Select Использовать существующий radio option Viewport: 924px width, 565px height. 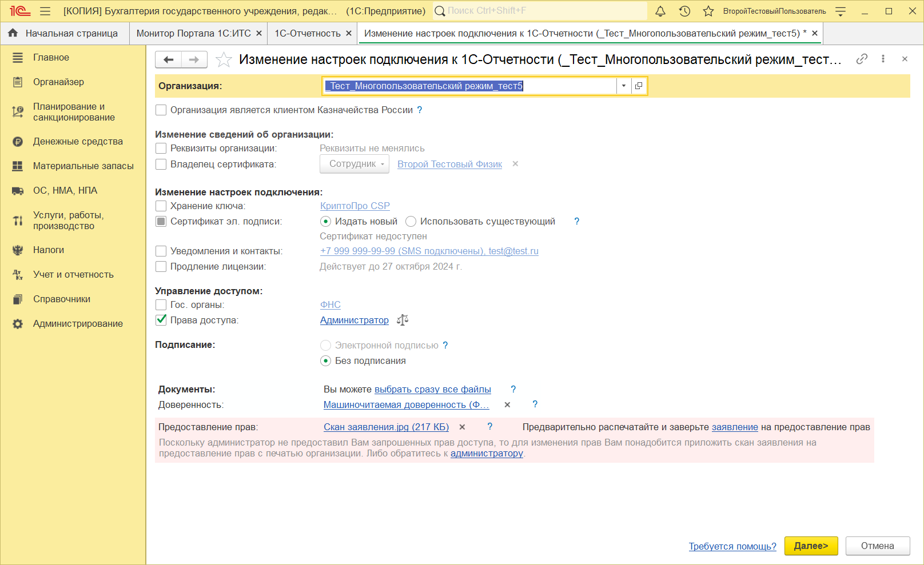pos(411,221)
